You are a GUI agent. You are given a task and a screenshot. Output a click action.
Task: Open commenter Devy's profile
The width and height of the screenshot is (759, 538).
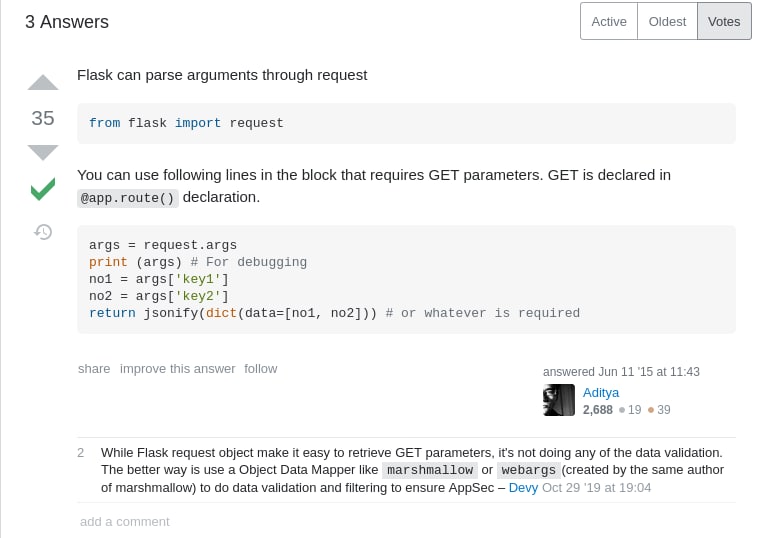click(x=523, y=488)
